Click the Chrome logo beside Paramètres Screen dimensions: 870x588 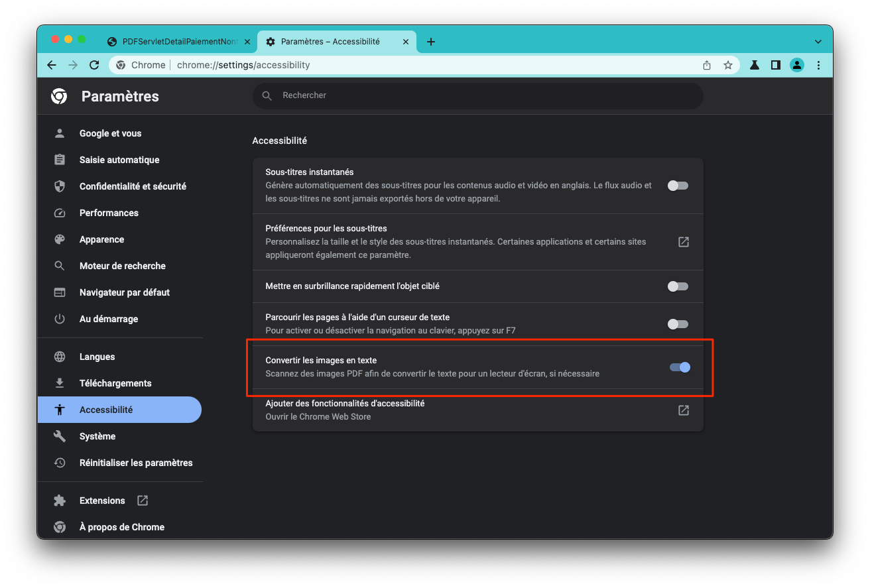[x=59, y=97]
